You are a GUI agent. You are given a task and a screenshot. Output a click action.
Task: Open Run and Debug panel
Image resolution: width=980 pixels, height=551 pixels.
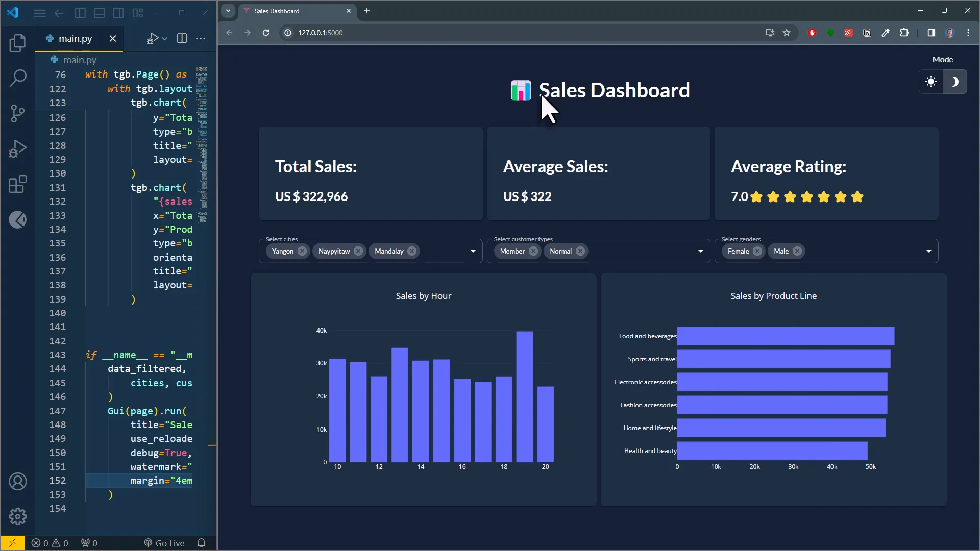18,148
